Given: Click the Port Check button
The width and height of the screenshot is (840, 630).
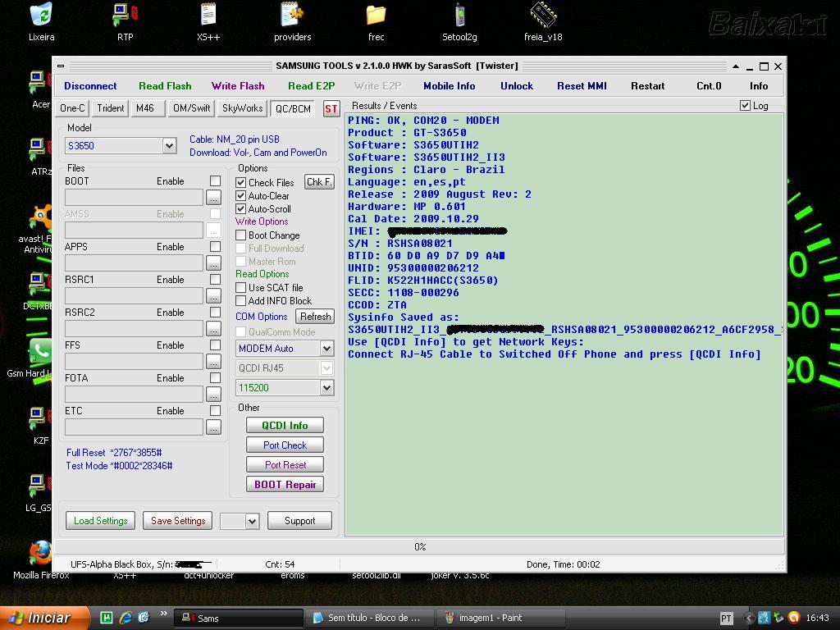Looking at the screenshot, I should 285,445.
